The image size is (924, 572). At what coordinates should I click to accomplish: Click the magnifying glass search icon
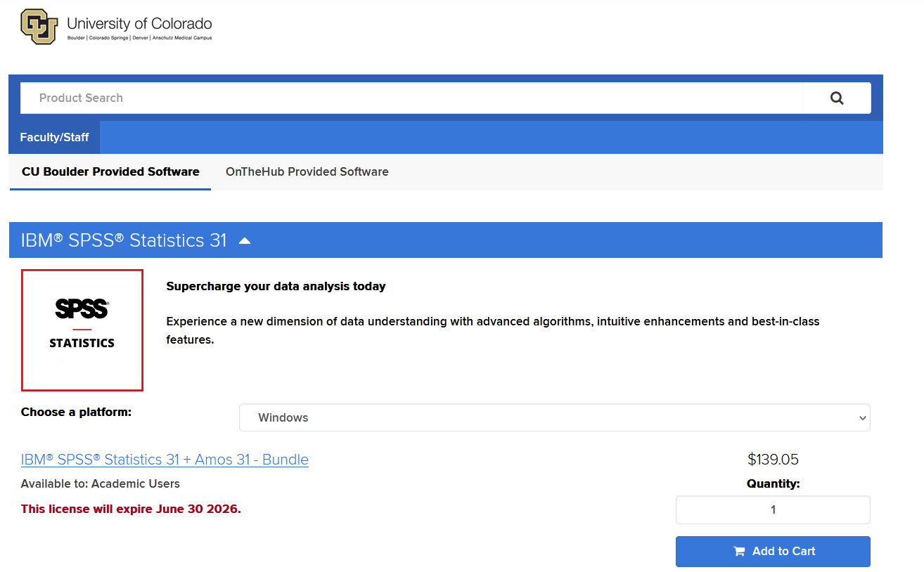(836, 98)
